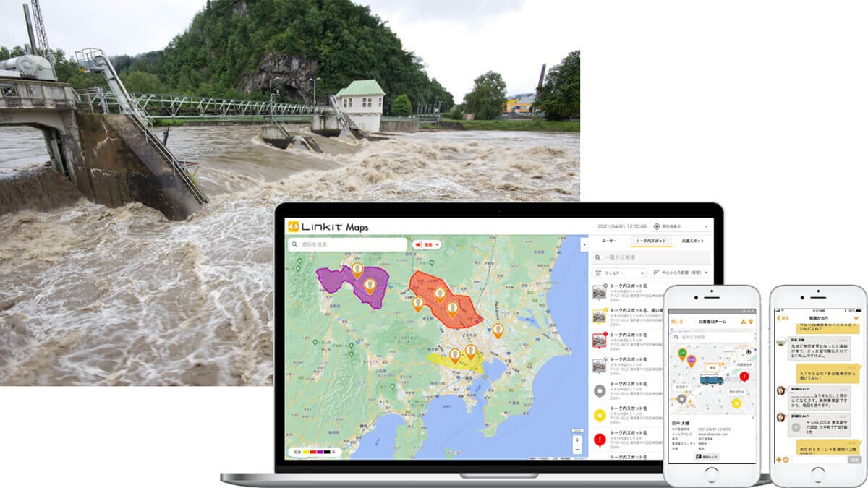The image size is (868, 488).
Task: Tap the locate-me target icon on phone map
Action: [748, 352]
